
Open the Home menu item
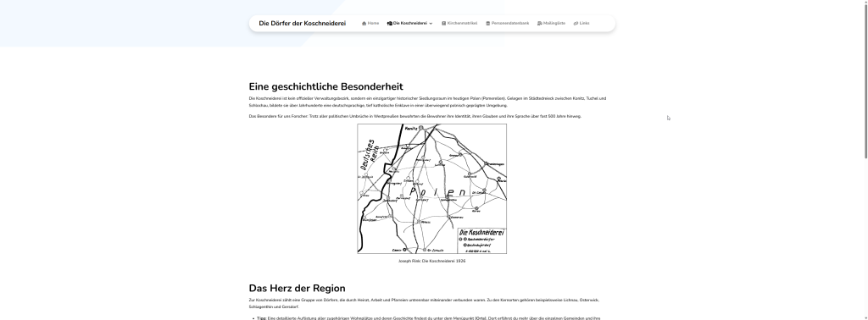370,23
